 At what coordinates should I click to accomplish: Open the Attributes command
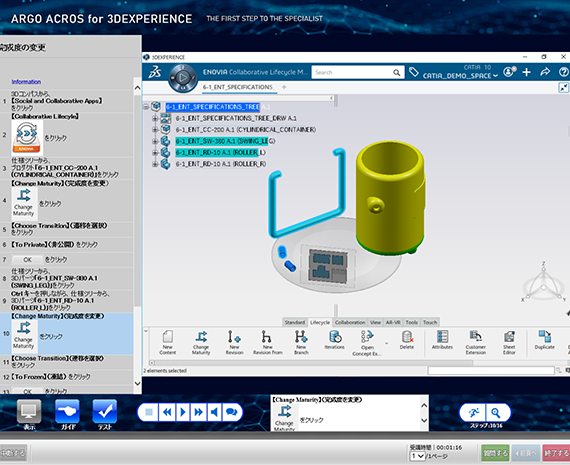click(442, 340)
